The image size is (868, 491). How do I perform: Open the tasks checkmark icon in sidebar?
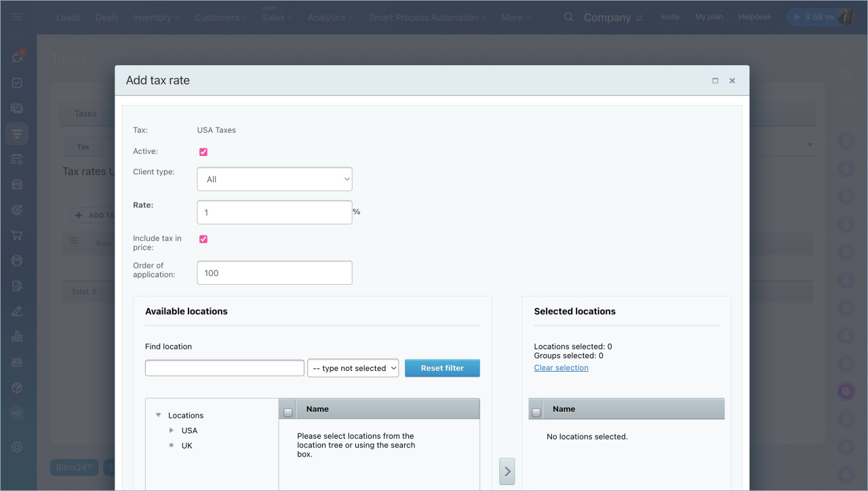[x=17, y=83]
